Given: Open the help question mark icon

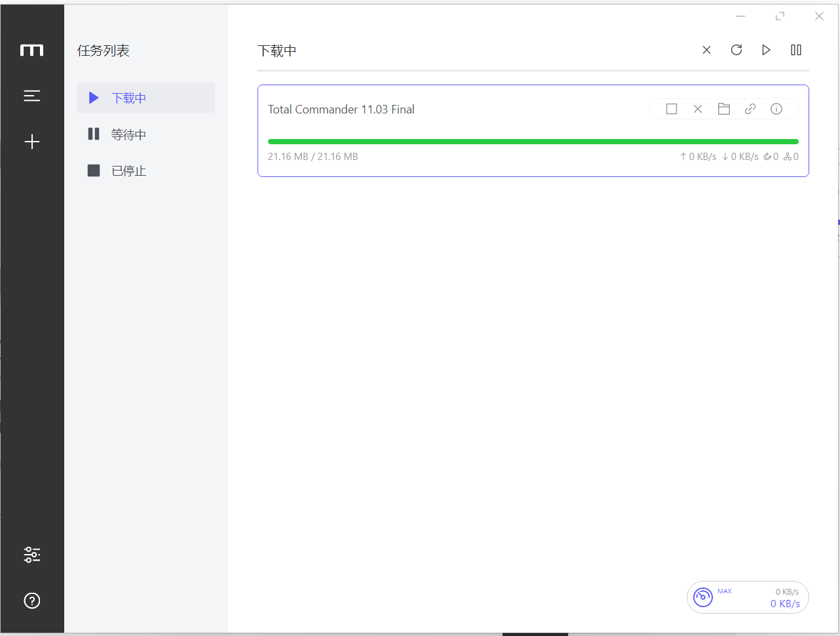Looking at the screenshot, I should tap(31, 601).
